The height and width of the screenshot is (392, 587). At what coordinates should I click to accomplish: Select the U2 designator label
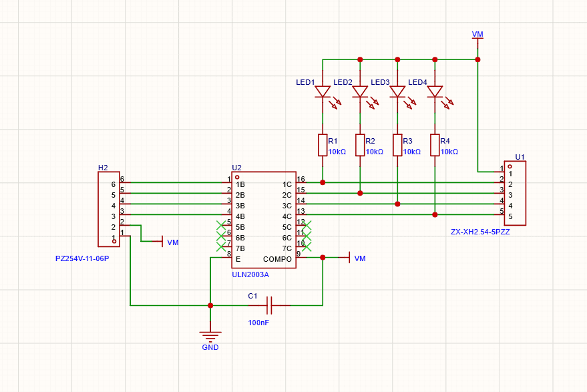click(236, 168)
